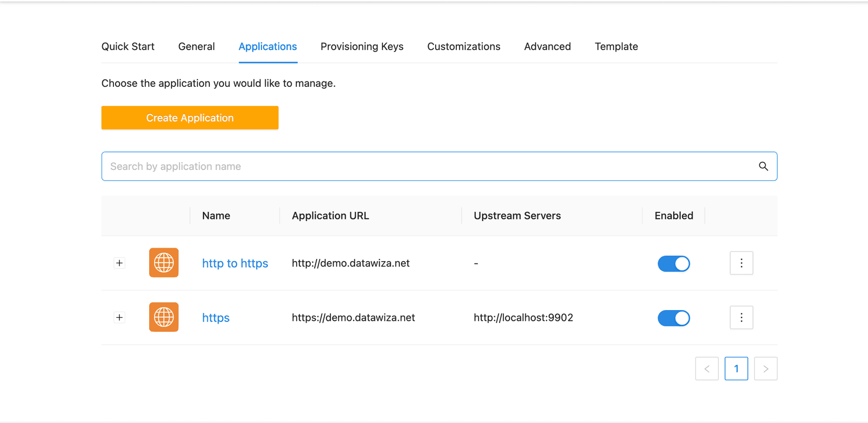Click the Create Application button
The height and width of the screenshot is (423, 868).
190,118
